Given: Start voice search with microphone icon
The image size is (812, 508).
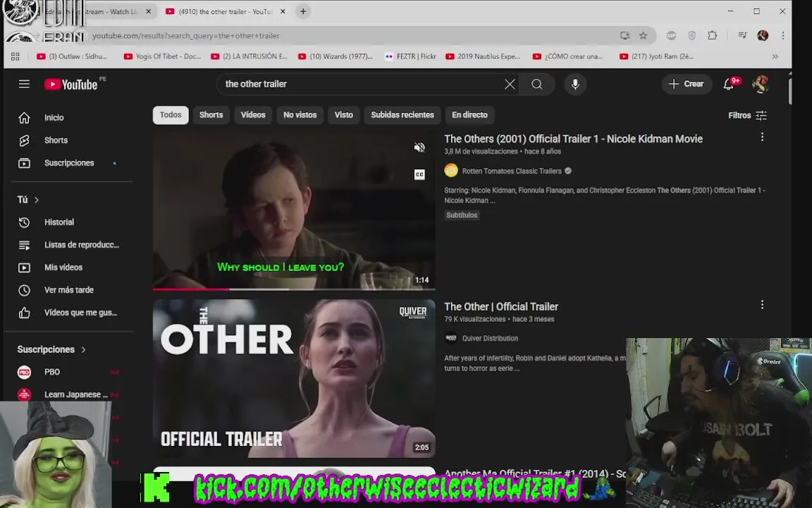Looking at the screenshot, I should click(x=575, y=84).
